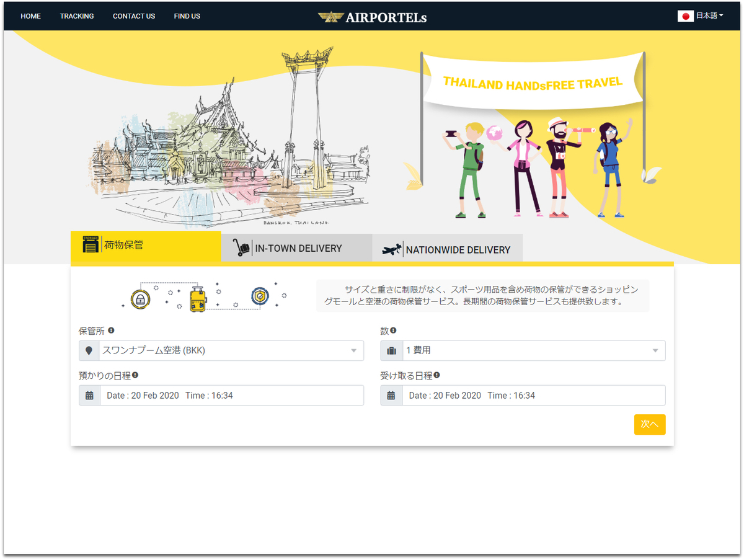The height and width of the screenshot is (560, 744).
Task: Click the padlock illustration icon
Action: (x=140, y=299)
